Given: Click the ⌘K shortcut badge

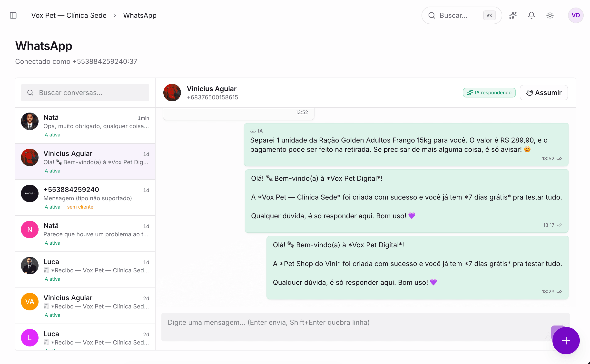Looking at the screenshot, I should pyautogui.click(x=489, y=15).
